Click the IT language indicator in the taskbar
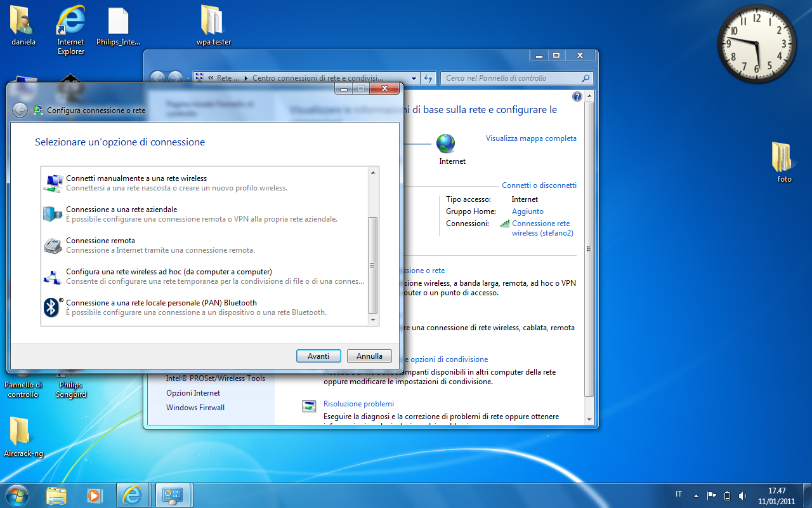 pyautogui.click(x=679, y=494)
